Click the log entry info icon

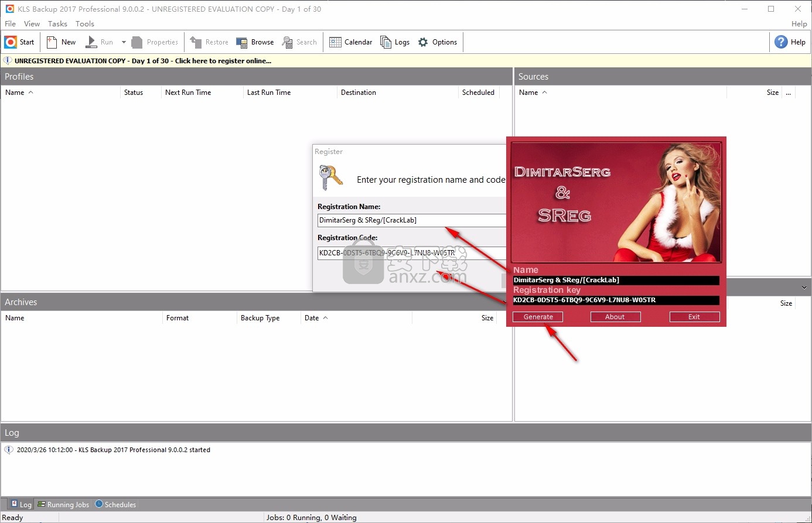pos(9,450)
